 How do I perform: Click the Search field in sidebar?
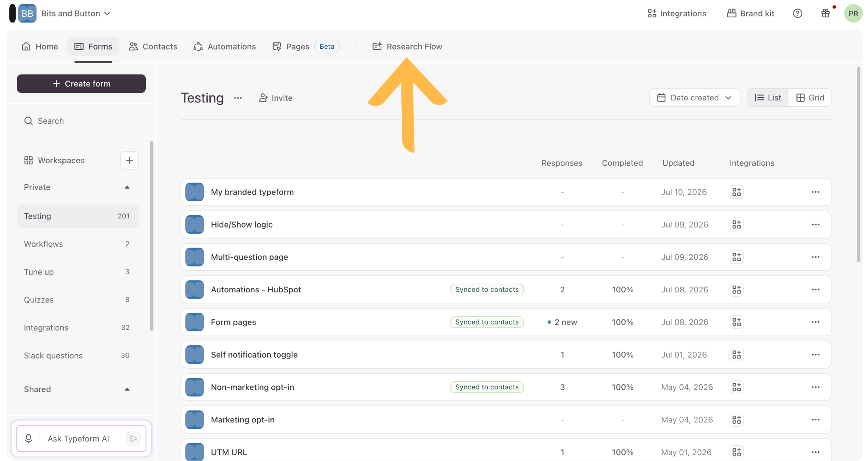coord(81,121)
